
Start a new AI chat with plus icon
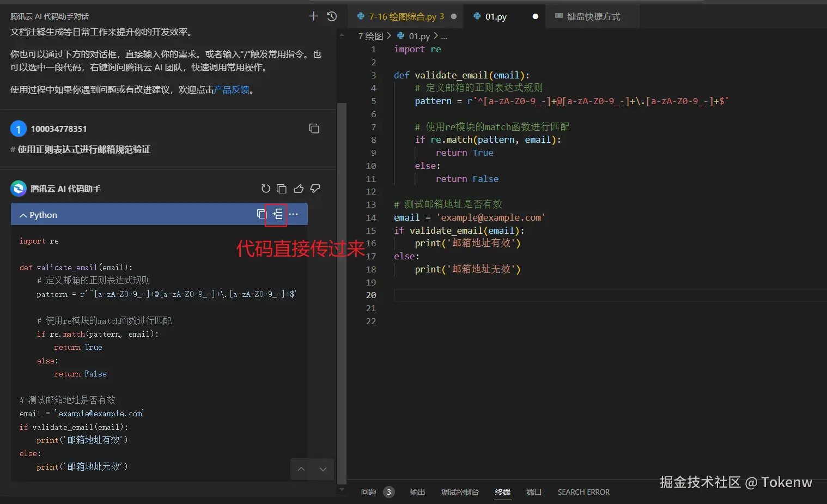point(313,16)
